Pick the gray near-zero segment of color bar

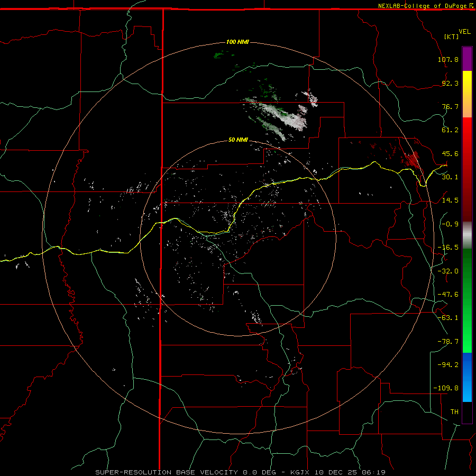tap(467, 235)
